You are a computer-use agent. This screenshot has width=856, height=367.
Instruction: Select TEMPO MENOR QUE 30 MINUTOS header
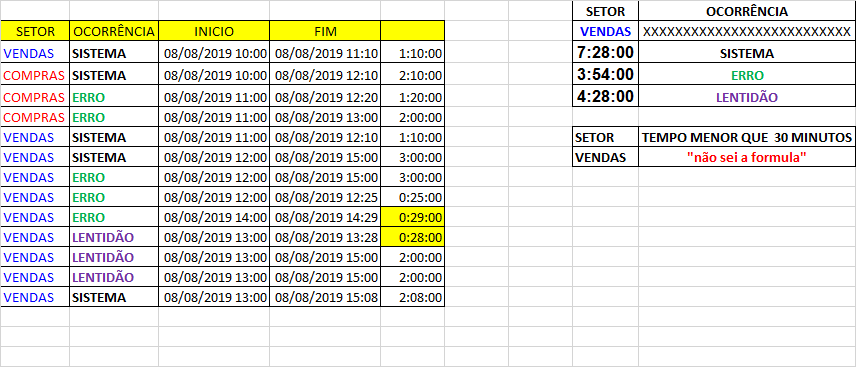point(747,137)
